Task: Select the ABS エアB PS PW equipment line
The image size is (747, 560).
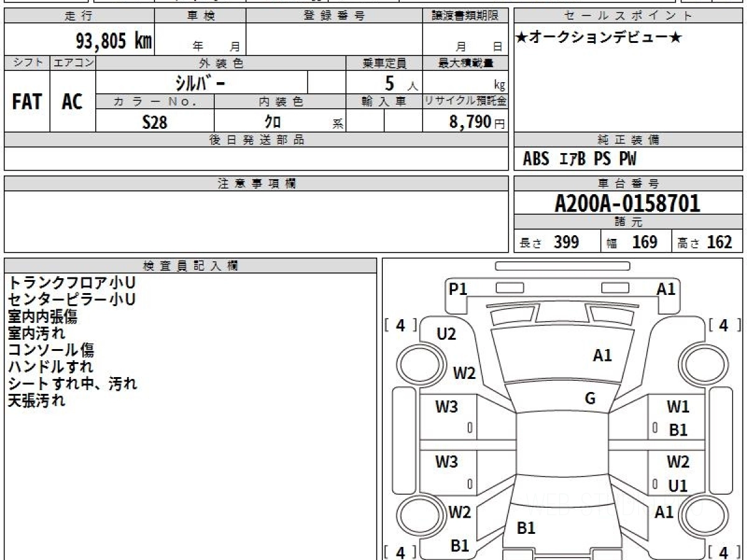Action: click(x=580, y=159)
